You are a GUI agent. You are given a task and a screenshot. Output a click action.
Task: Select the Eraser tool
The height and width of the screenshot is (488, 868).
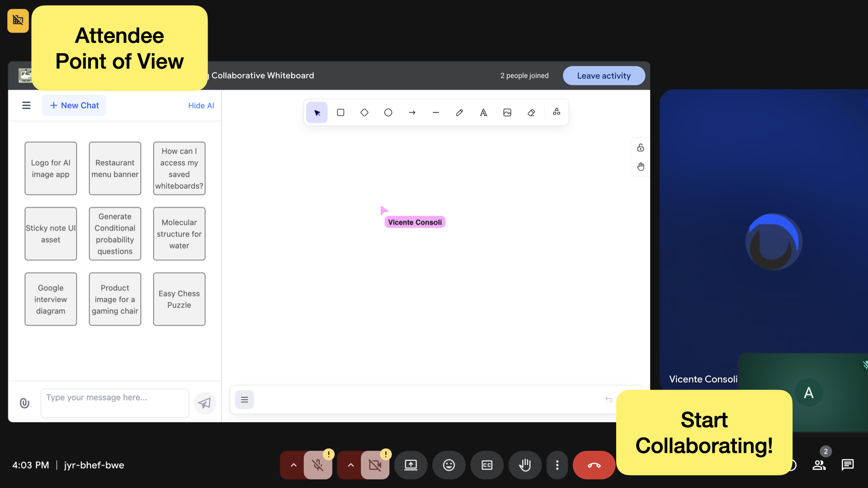pos(531,112)
